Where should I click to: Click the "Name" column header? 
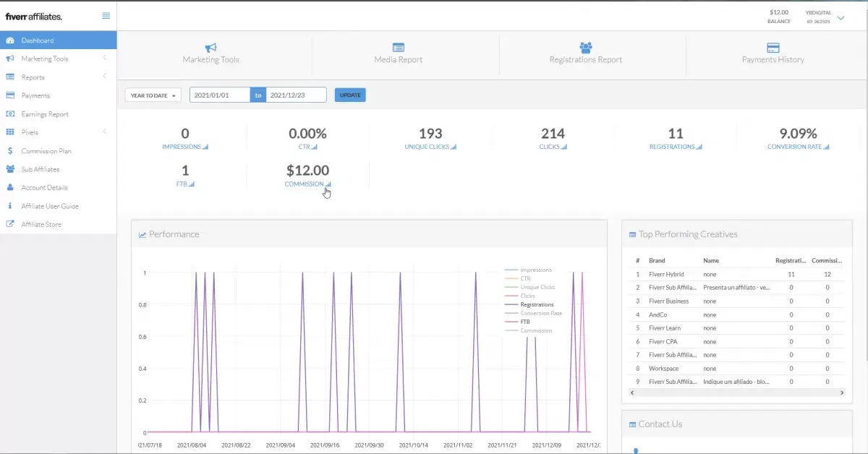point(711,260)
